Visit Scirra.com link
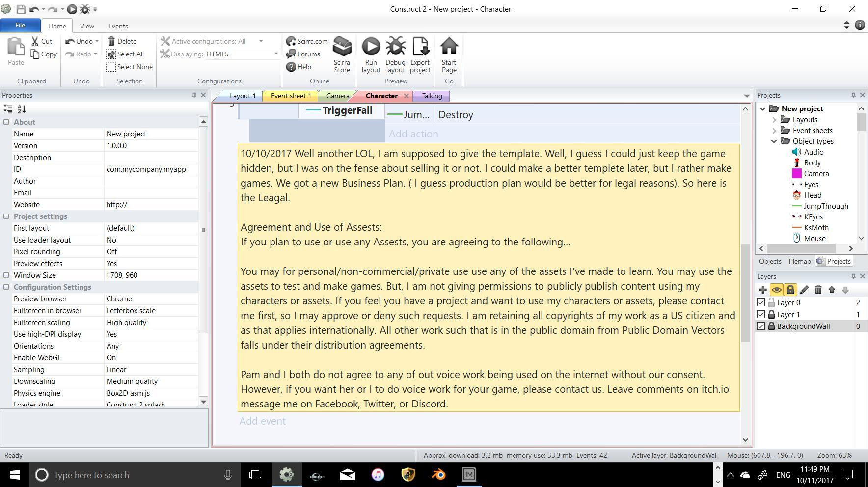This screenshot has width=868, height=487. tap(307, 41)
